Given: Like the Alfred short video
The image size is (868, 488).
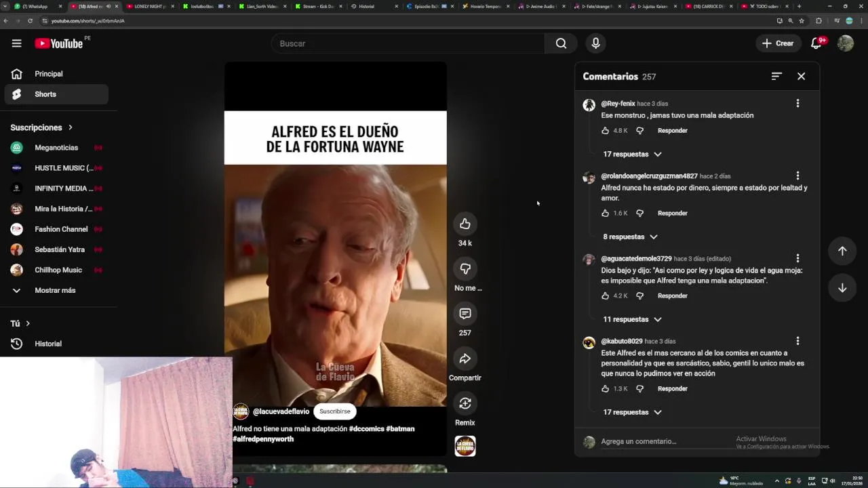Looking at the screenshot, I should (x=465, y=224).
